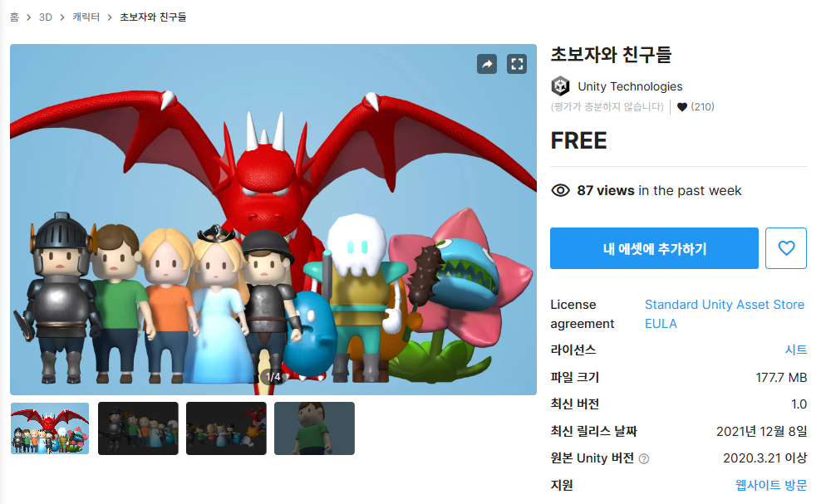Click the FREE price label
This screenshot has height=504, width=821.
(x=578, y=141)
